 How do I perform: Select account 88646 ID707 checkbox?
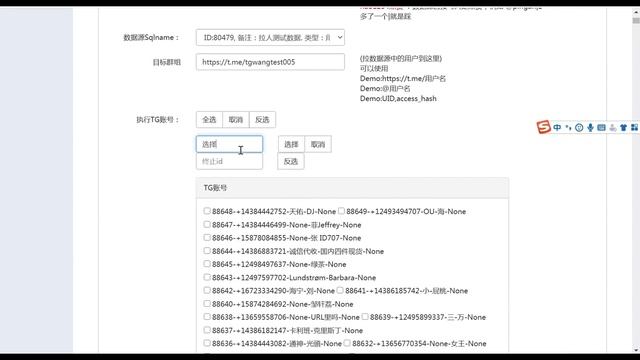pyautogui.click(x=207, y=238)
